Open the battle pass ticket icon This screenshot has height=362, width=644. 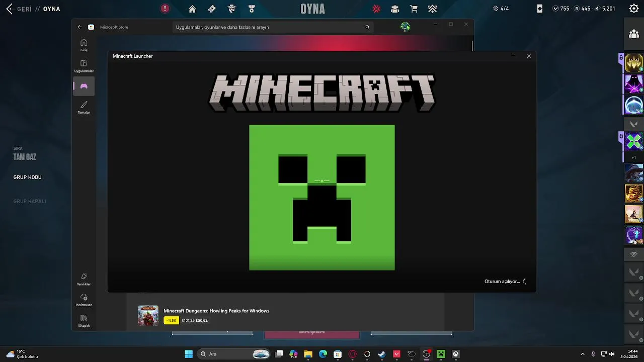[x=212, y=9]
